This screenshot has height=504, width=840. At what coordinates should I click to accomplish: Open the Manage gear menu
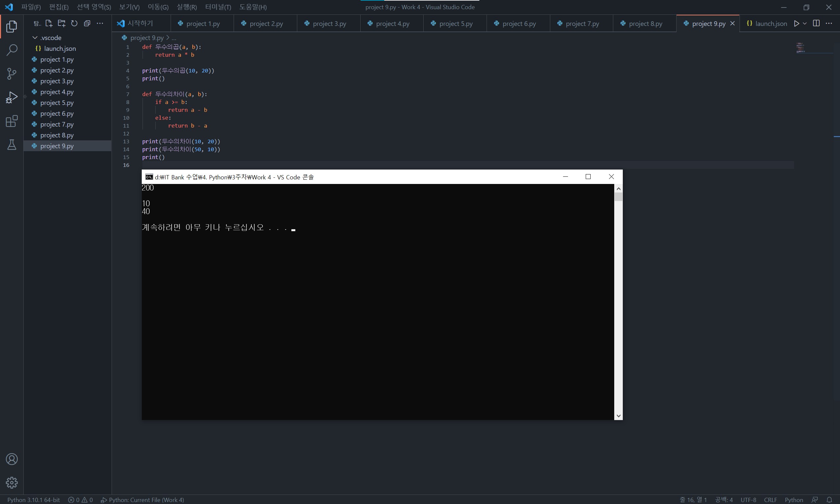[x=11, y=482]
